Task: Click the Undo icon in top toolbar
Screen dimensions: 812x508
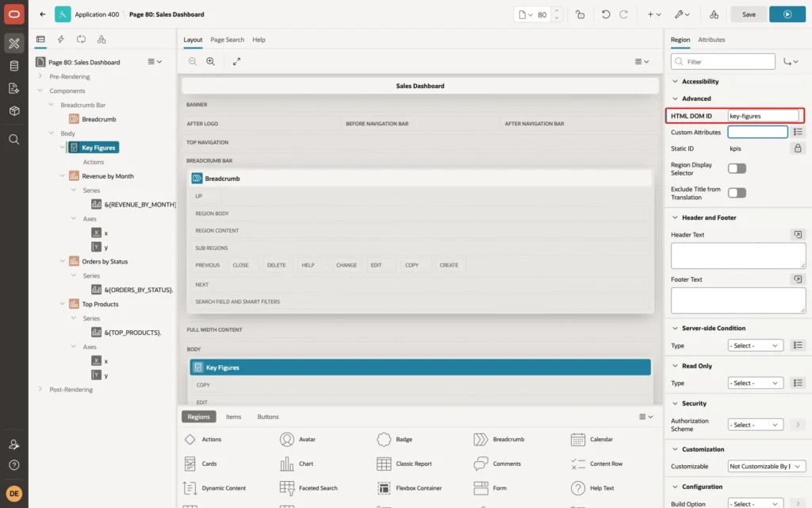Action: pos(605,14)
